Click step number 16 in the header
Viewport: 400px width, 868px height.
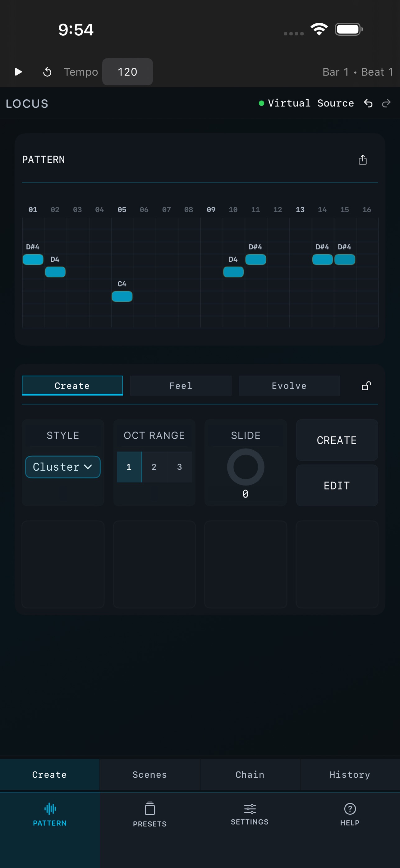click(367, 210)
